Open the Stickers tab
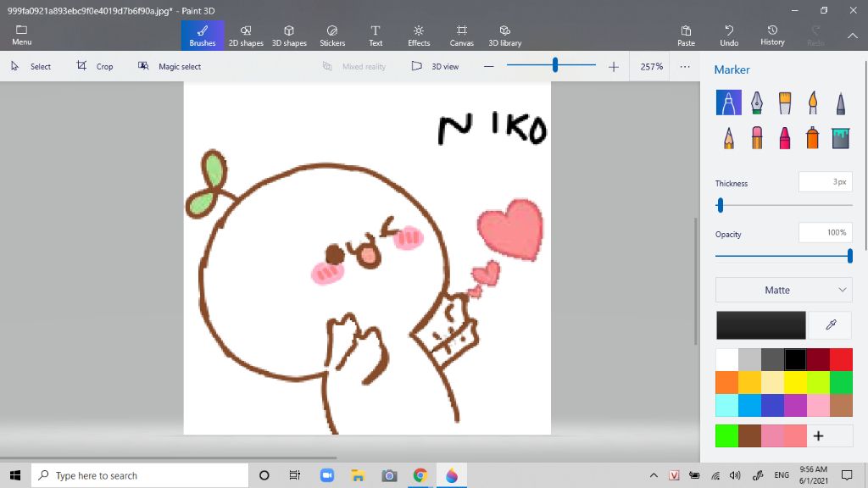Viewport: 868px width, 488px height. coord(332,36)
